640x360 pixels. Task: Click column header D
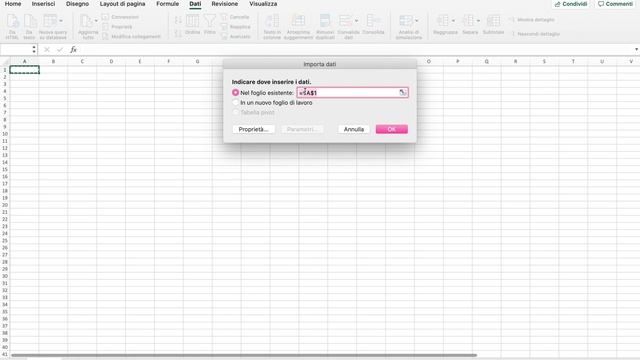point(111,61)
